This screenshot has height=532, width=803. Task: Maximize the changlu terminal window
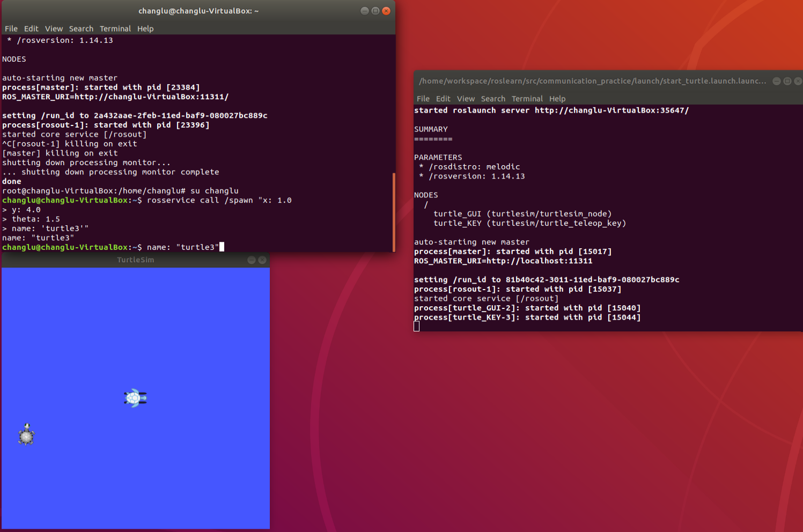[375, 11]
